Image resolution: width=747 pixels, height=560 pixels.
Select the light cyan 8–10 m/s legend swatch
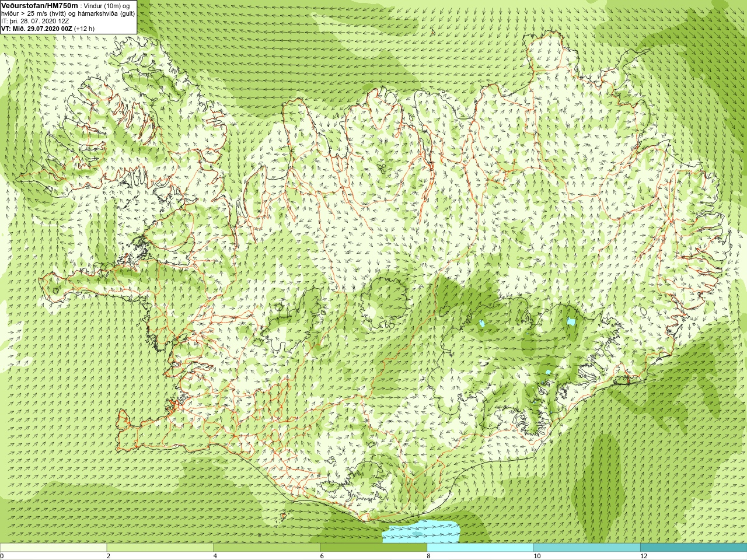click(x=480, y=548)
